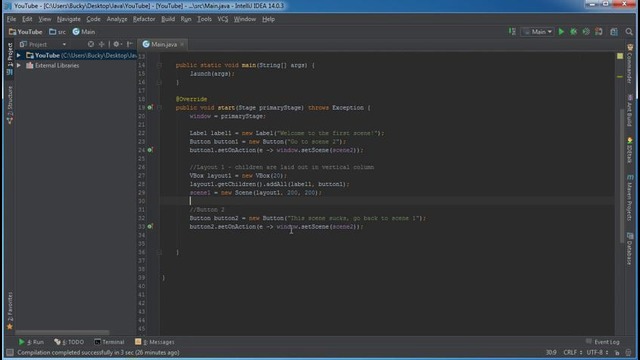Toggle the Structure side tool window
Screen dimensions: 640x360
tap(10, 105)
